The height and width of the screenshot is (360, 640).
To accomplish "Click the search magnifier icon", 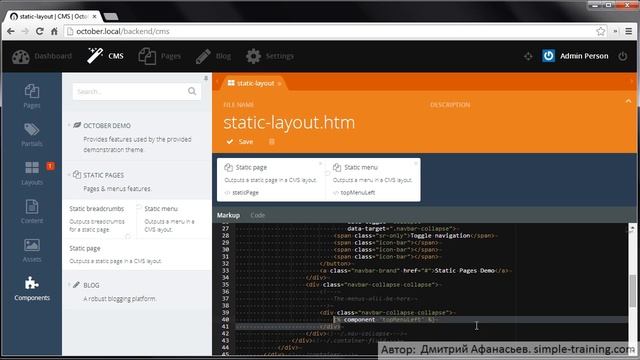I will point(192,91).
